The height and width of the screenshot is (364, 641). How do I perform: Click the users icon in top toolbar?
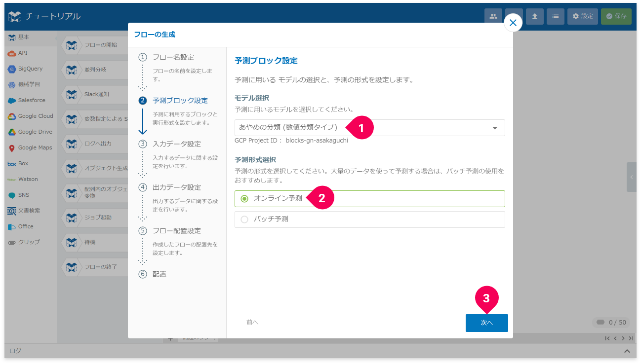click(493, 16)
